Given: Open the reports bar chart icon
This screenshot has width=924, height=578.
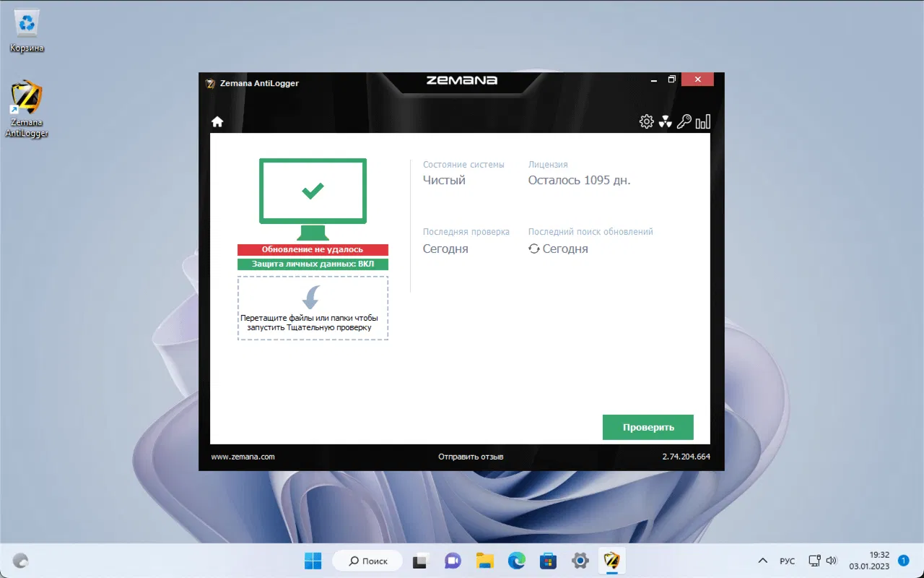Looking at the screenshot, I should pyautogui.click(x=703, y=121).
